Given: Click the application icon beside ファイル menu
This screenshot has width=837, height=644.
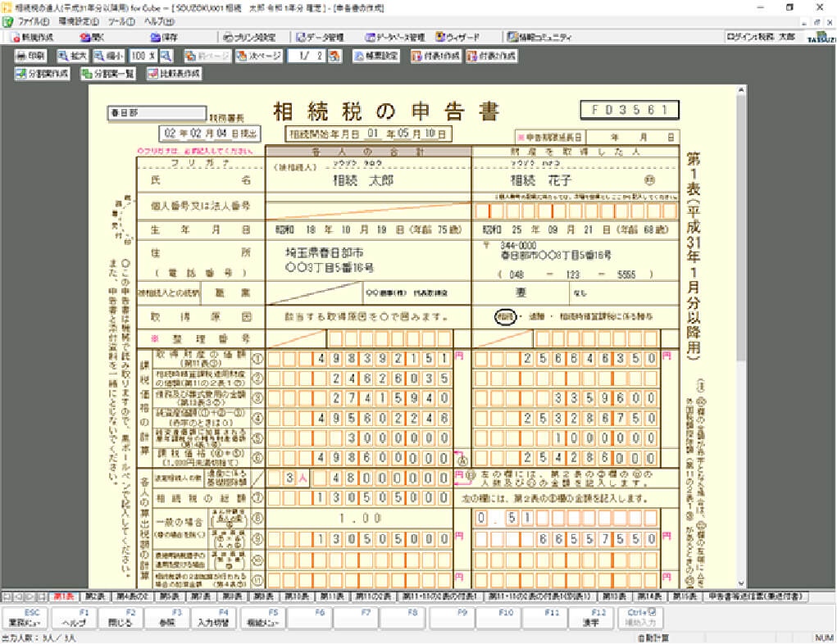Looking at the screenshot, I should 7,22.
